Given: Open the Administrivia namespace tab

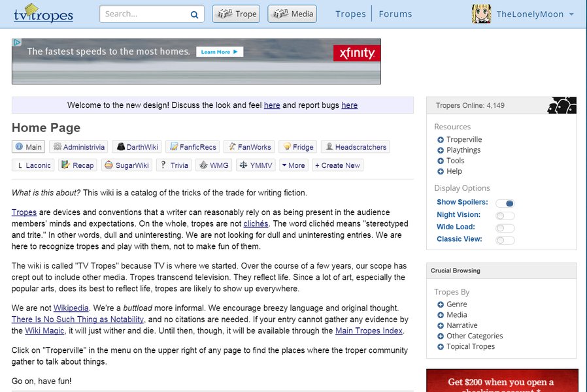Looking at the screenshot, I should point(79,147).
